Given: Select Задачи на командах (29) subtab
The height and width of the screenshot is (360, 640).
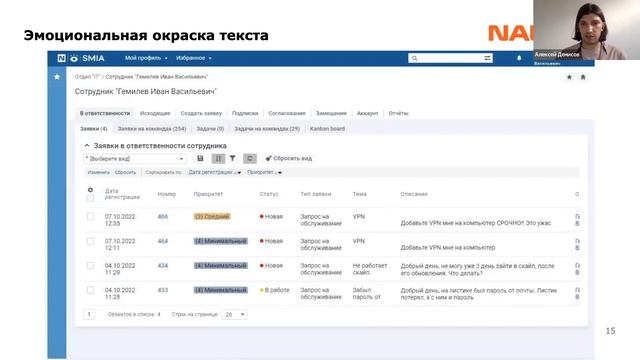Looking at the screenshot, I should [267, 129].
